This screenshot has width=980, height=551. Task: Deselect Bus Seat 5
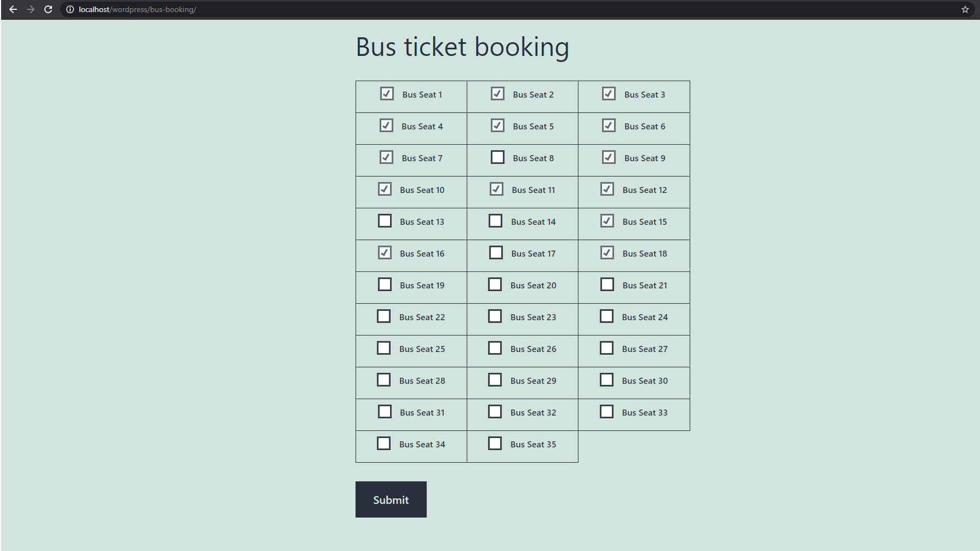tap(497, 126)
